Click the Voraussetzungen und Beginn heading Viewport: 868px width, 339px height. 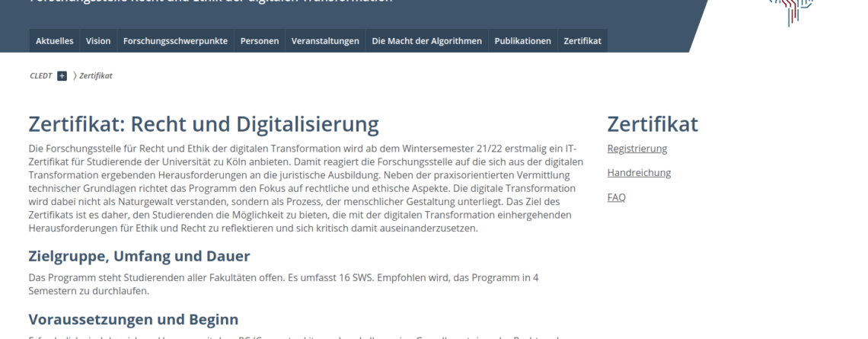(x=133, y=318)
